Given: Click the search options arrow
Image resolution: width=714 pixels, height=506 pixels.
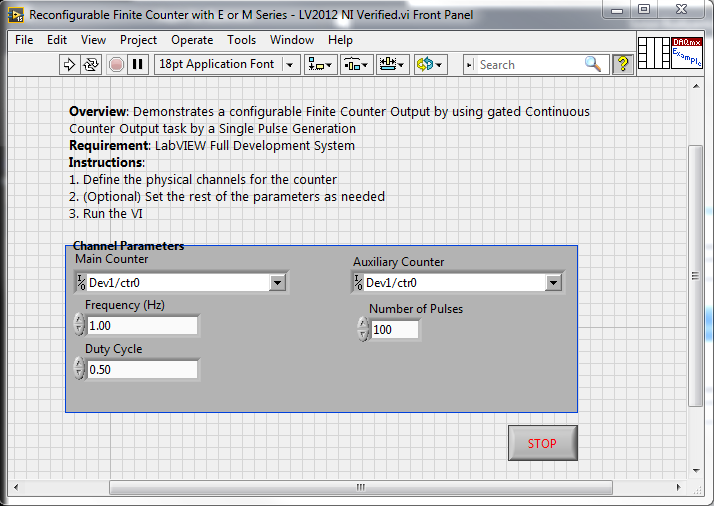Looking at the screenshot, I should (469, 65).
